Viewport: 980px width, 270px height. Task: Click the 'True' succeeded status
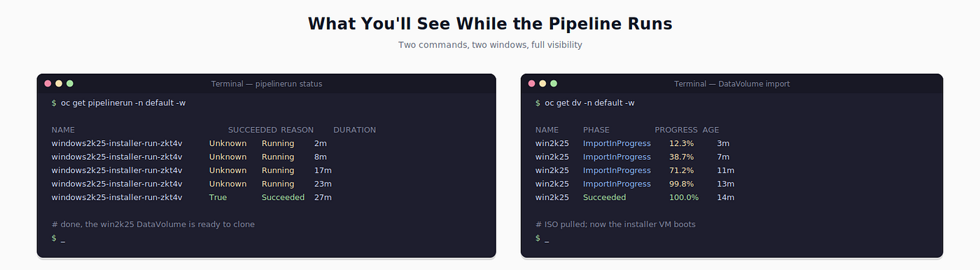218,198
